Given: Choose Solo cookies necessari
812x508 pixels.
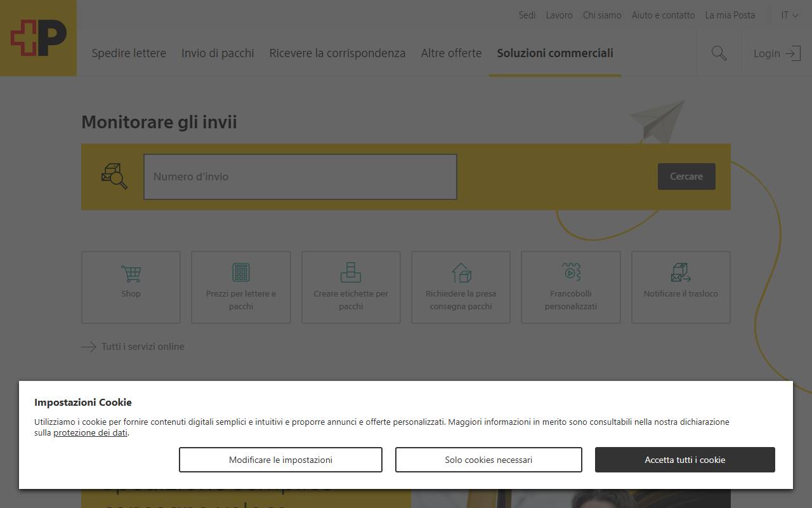Looking at the screenshot, I should tap(488, 460).
